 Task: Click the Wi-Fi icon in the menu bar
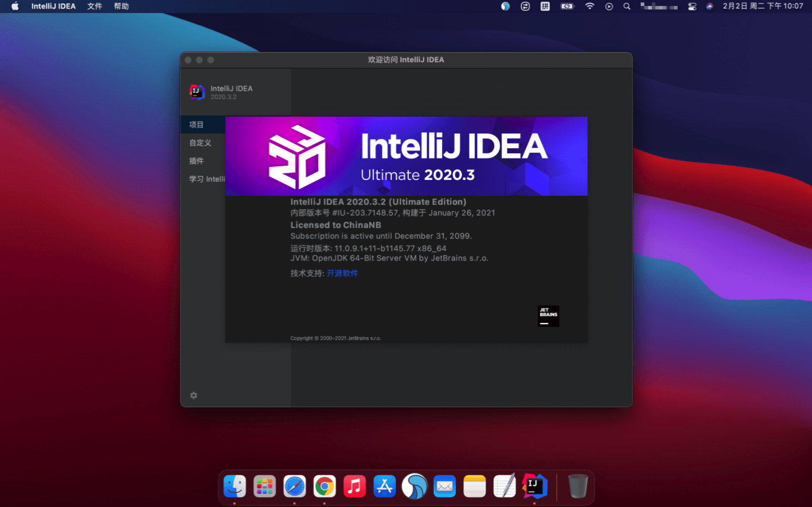[x=589, y=6]
